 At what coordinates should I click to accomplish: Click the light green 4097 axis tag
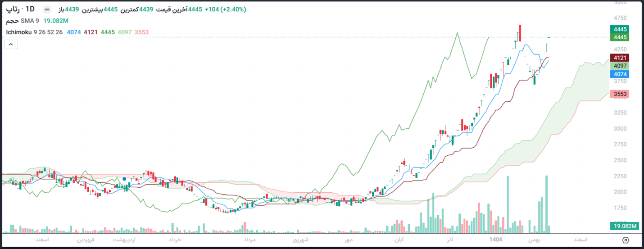(620, 66)
